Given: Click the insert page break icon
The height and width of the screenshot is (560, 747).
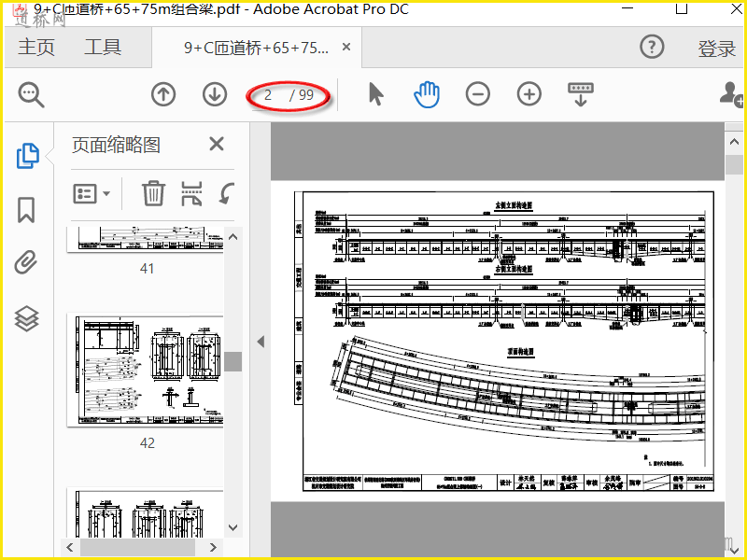Looking at the screenshot, I should click(x=191, y=194).
